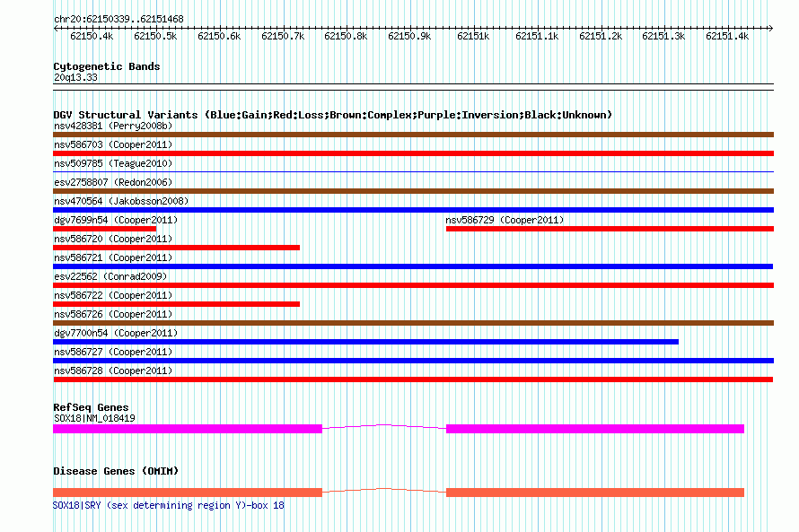The height and width of the screenshot is (532, 799).
Task: Select the brown bar under nsv586726
Action: click(x=413, y=323)
